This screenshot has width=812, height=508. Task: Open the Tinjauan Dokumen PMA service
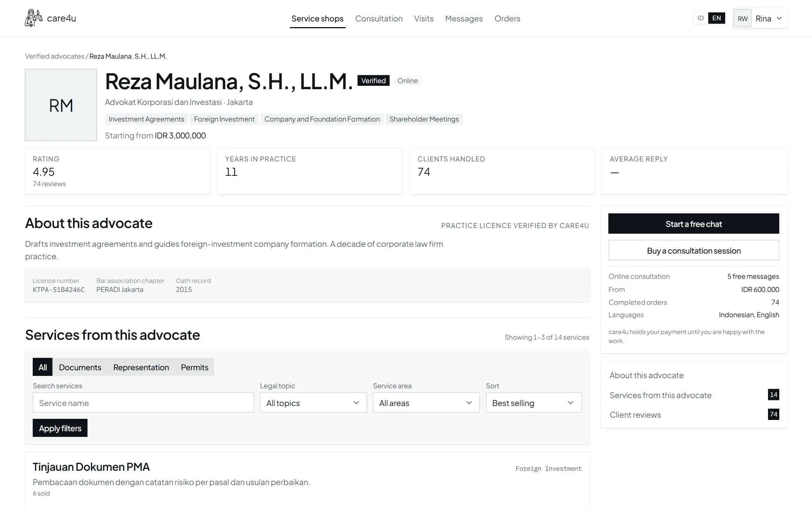(91, 467)
